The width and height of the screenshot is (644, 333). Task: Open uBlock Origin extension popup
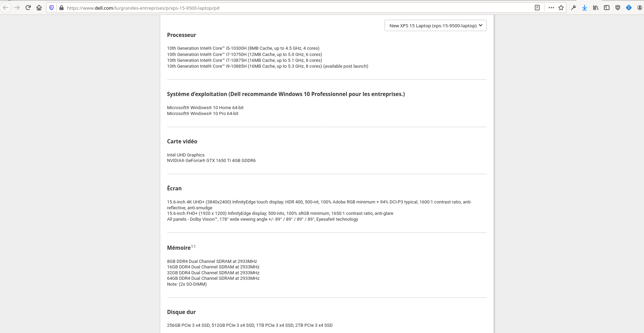pyautogui.click(x=618, y=8)
